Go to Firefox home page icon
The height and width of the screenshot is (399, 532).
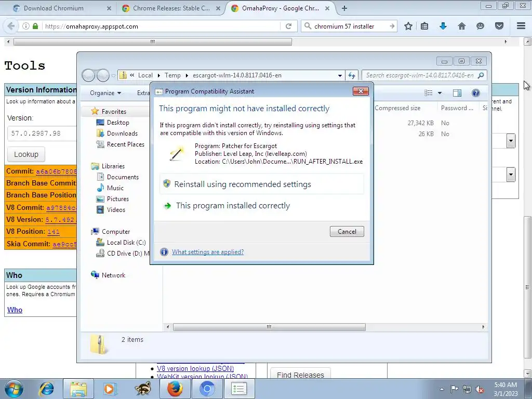coord(461,26)
